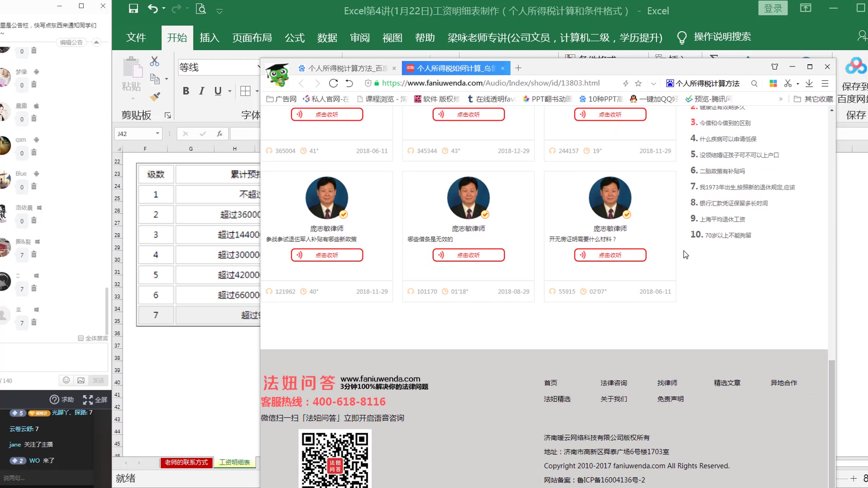Open the 免责声明 footer link
This screenshot has width=868, height=488.
click(670, 399)
